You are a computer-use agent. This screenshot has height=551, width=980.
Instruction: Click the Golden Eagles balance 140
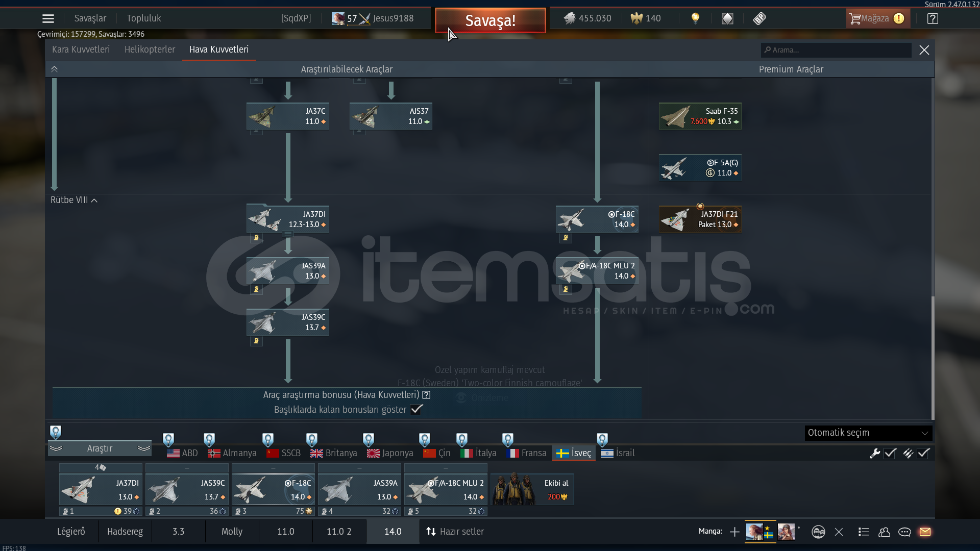tap(646, 18)
